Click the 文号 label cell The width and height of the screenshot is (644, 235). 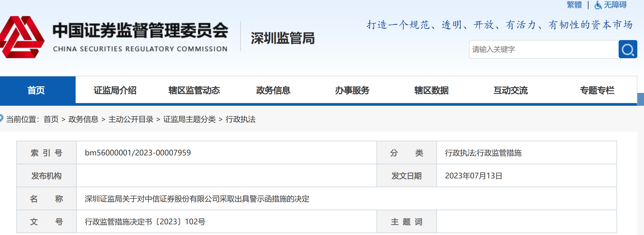pyautogui.click(x=46, y=222)
